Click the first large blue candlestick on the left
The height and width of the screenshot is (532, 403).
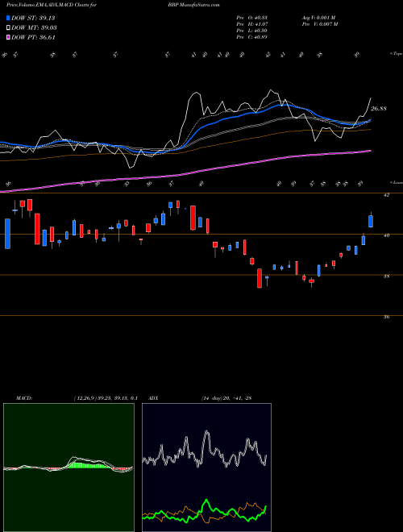point(7,234)
